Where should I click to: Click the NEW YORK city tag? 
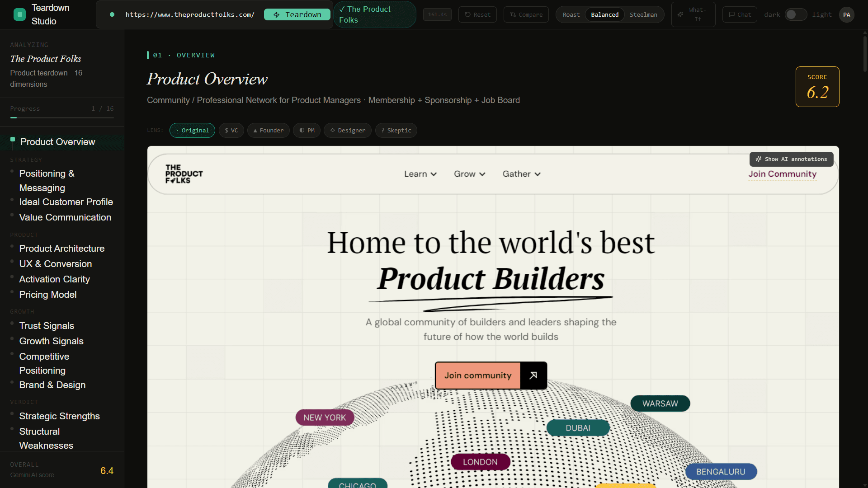pyautogui.click(x=325, y=418)
